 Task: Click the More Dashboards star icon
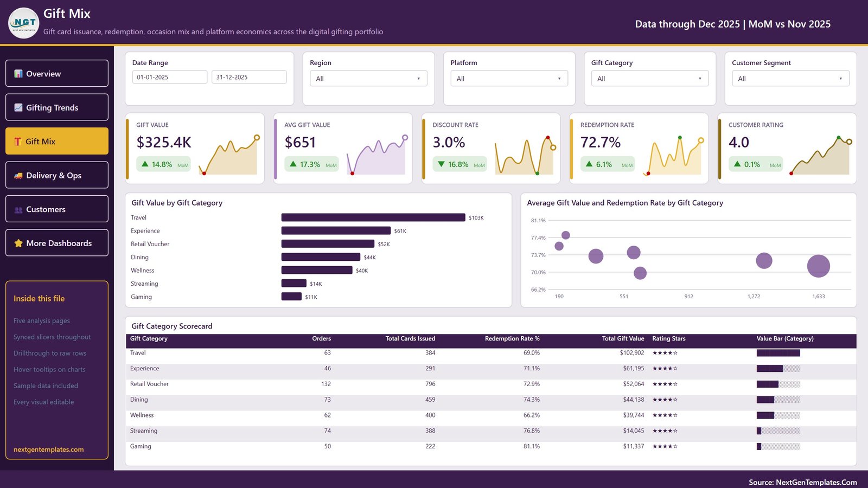18,243
